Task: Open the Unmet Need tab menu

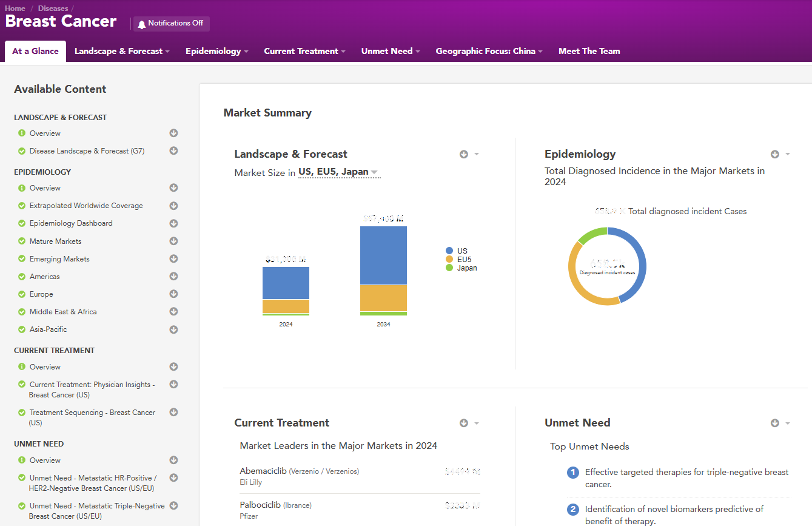Action: [x=391, y=51]
